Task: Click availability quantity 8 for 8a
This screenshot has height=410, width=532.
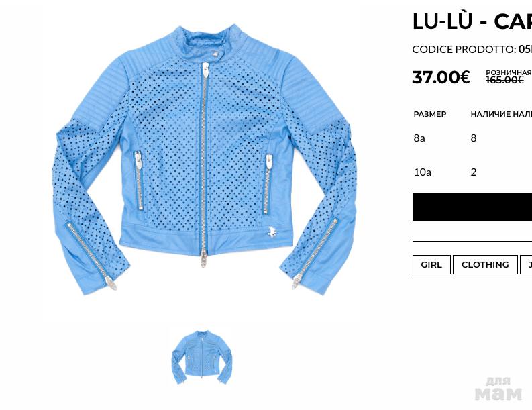Action: 474,138
